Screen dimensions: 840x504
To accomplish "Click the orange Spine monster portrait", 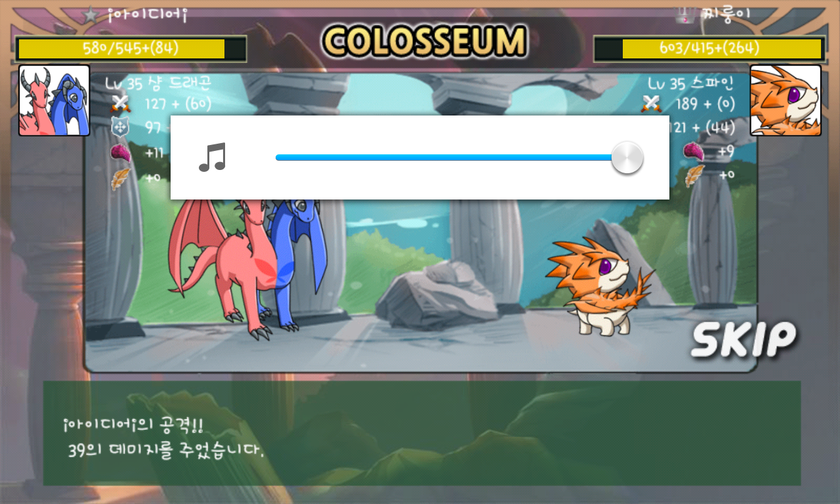I will coord(786,100).
